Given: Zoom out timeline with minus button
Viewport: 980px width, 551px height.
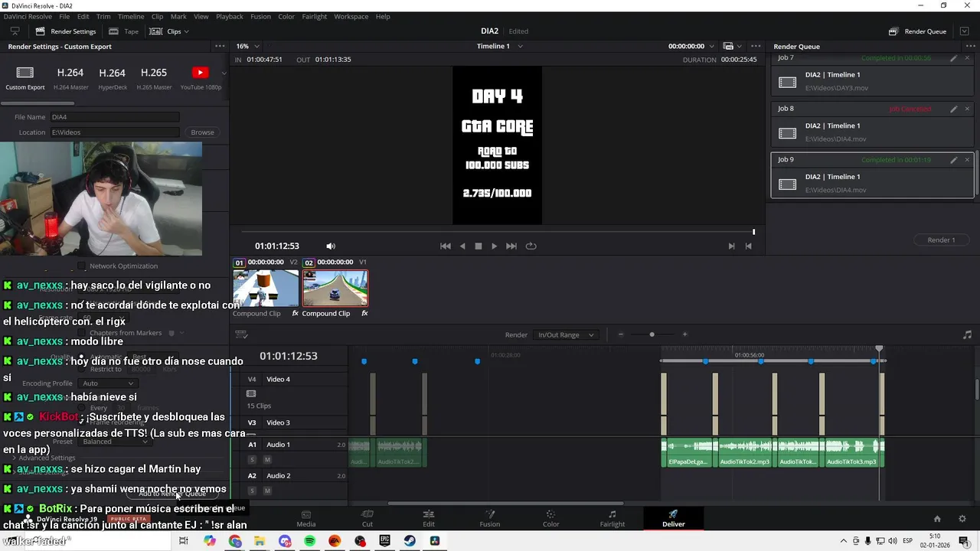Looking at the screenshot, I should pos(621,334).
